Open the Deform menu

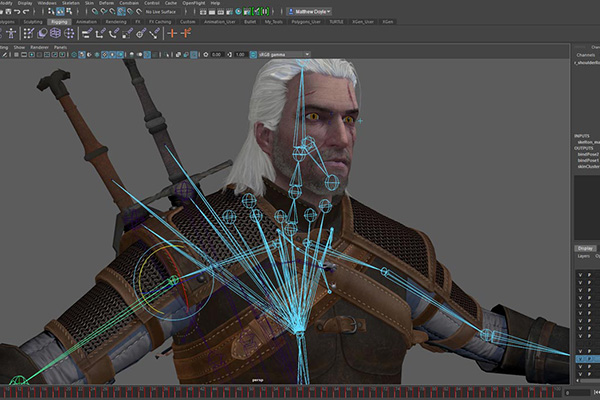(106, 3)
